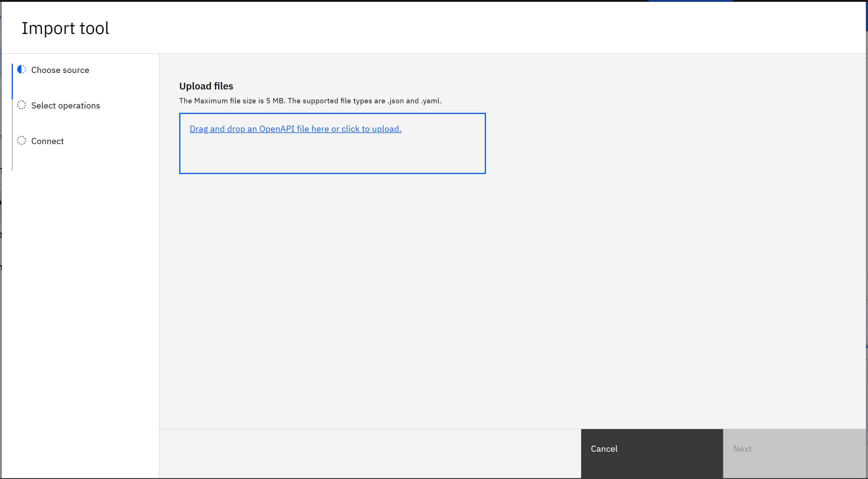Click the Import tool dialog title

(65, 28)
